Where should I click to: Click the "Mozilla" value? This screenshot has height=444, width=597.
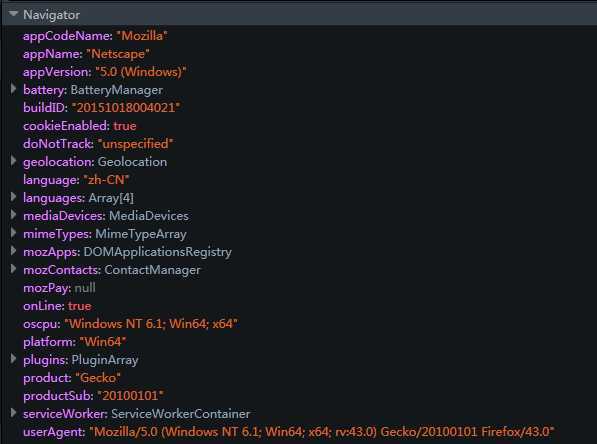coord(142,36)
